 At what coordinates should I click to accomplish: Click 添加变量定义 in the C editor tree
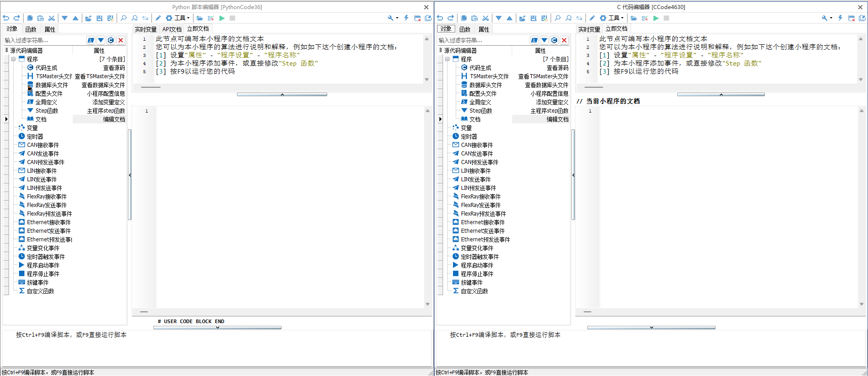(x=552, y=102)
